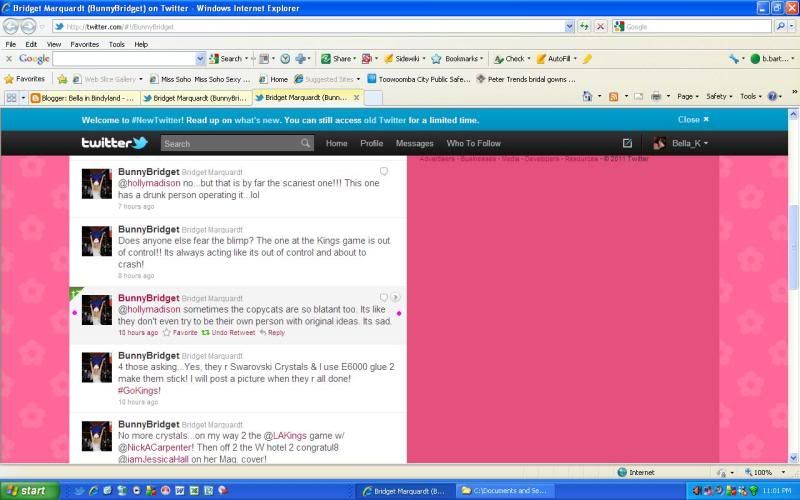
Task: Open Who To Follow
Action: click(x=473, y=143)
